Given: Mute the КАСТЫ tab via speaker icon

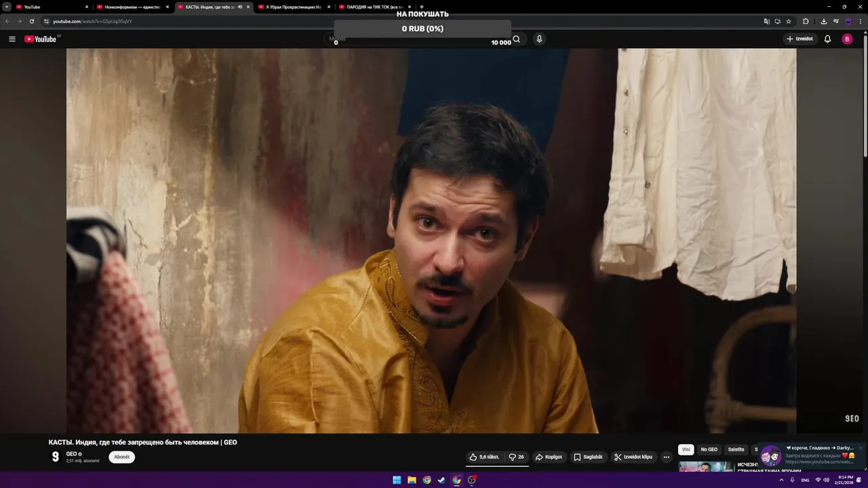Looking at the screenshot, I should tap(240, 7).
